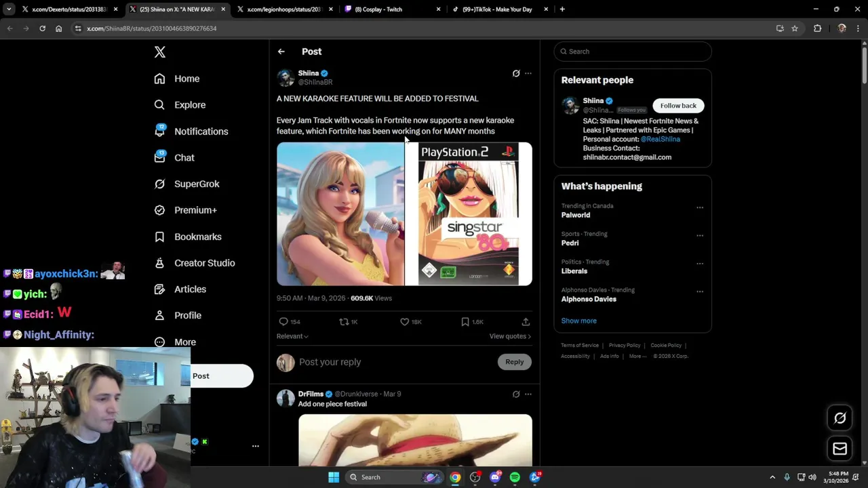
Task: Open more options for Alphonso Davies trend
Action: 700,291
